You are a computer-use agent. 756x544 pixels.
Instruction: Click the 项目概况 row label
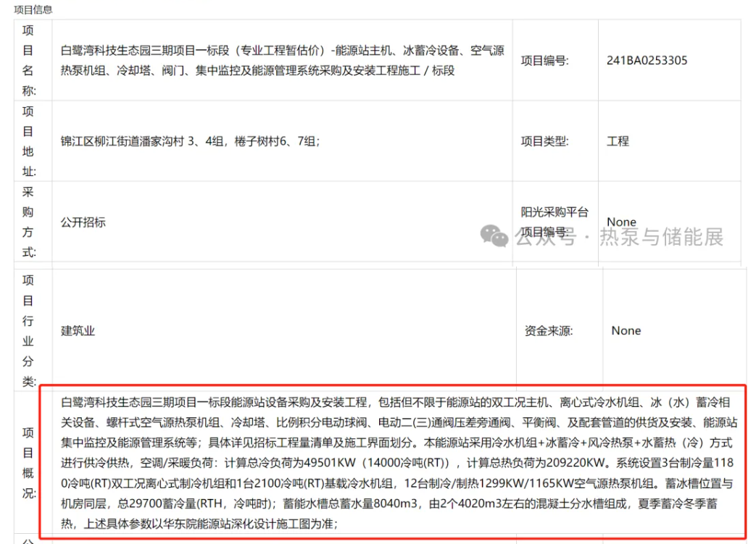tap(28, 463)
